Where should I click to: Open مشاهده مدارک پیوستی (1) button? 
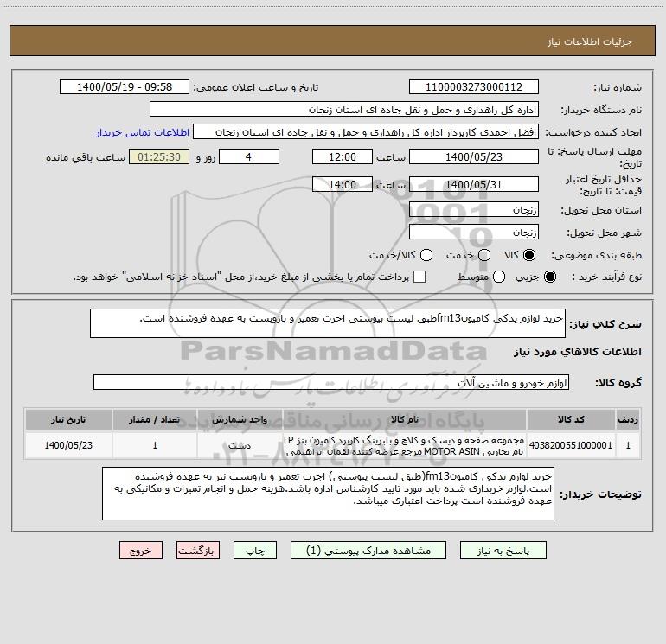coord(368,551)
